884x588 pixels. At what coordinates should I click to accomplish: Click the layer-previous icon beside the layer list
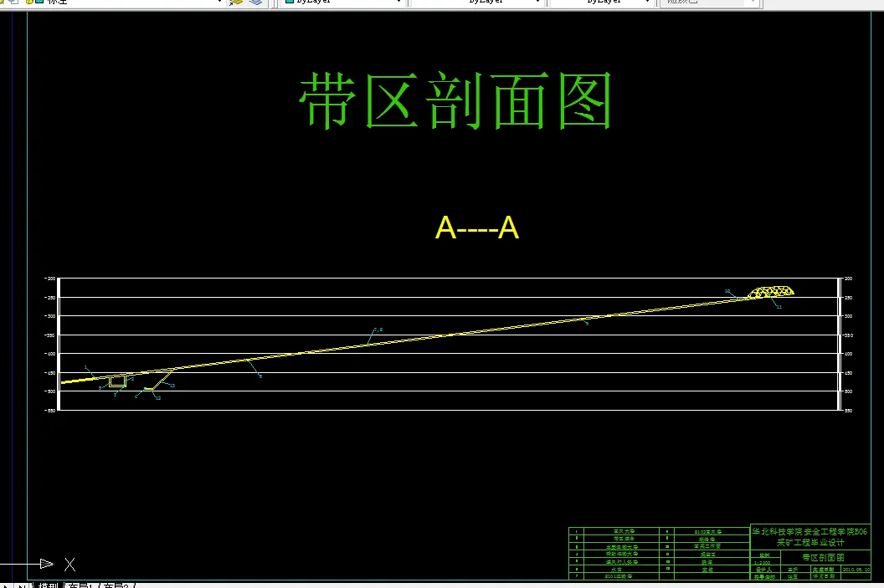click(236, 2)
